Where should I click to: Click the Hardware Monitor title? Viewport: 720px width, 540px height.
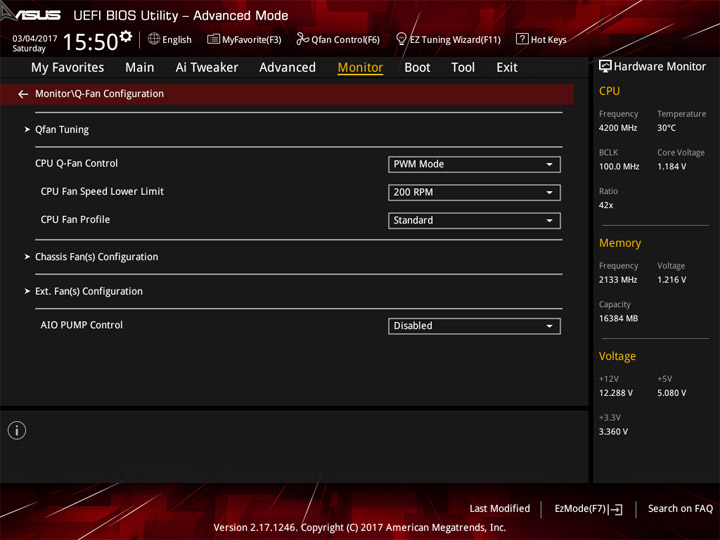pos(659,67)
